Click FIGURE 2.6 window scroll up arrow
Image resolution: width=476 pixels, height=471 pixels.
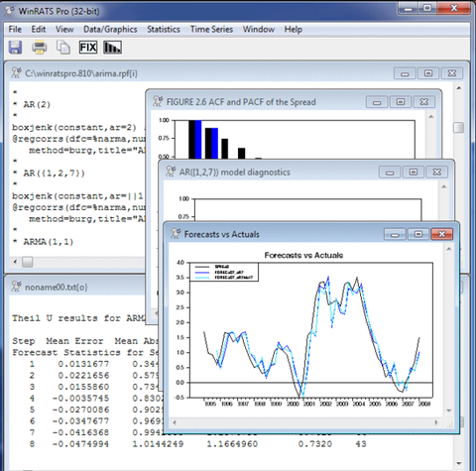pos(431,116)
